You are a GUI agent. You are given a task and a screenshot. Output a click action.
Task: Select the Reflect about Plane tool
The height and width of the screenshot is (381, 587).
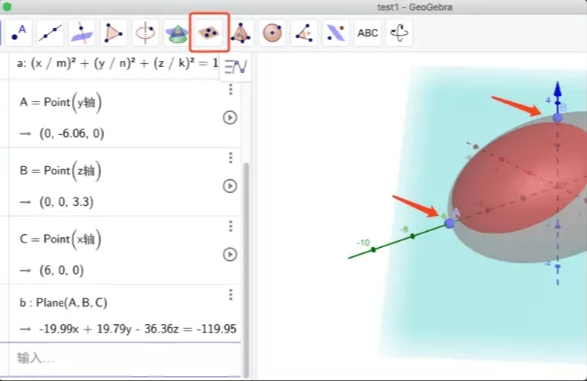click(x=336, y=33)
